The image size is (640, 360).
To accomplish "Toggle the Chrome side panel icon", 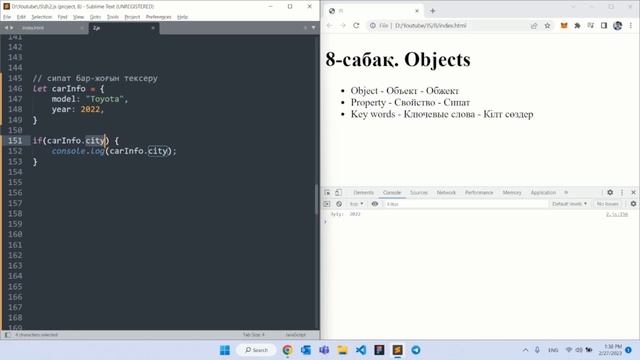I will [604, 26].
